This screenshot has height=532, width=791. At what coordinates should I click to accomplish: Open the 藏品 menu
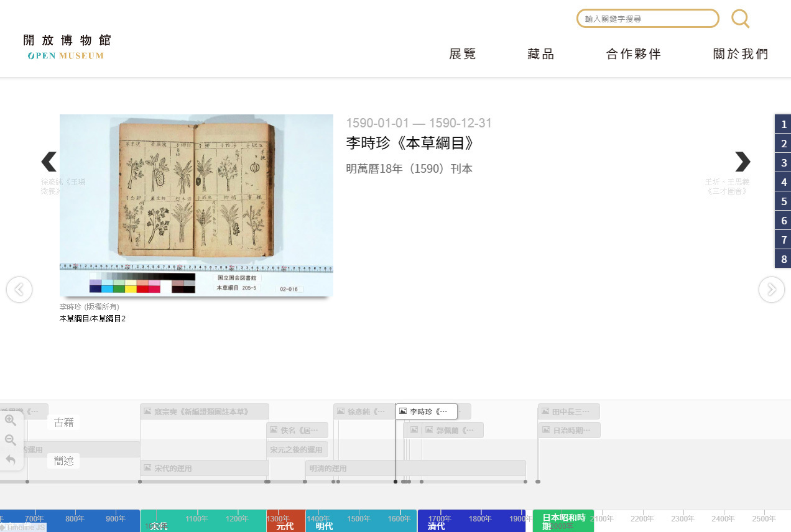point(541,54)
